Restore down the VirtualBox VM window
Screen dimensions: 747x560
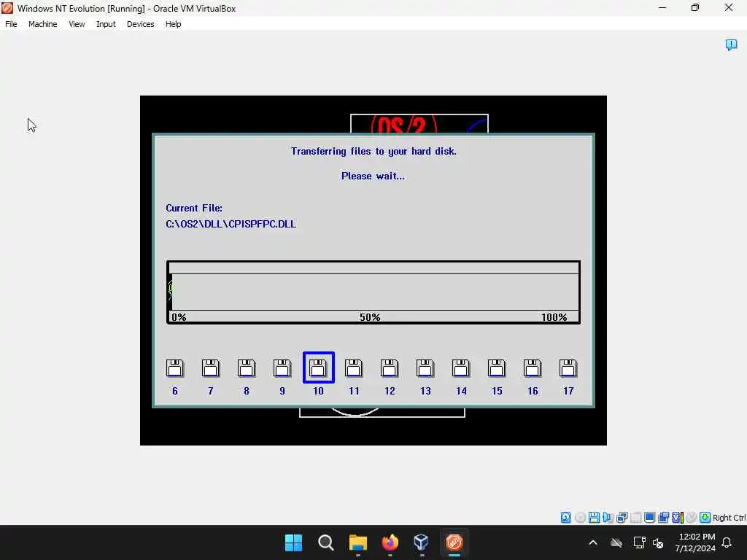[x=695, y=7]
